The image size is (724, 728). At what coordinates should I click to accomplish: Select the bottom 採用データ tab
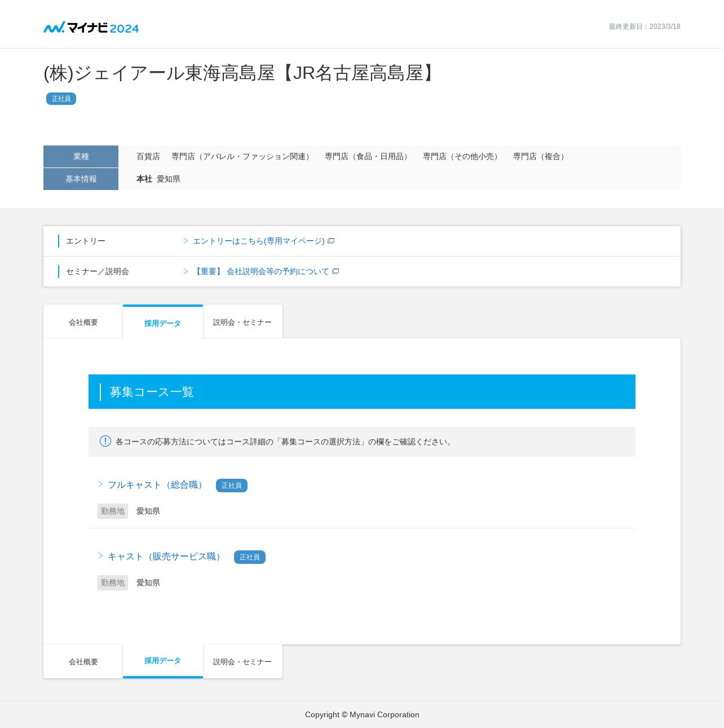[163, 661]
